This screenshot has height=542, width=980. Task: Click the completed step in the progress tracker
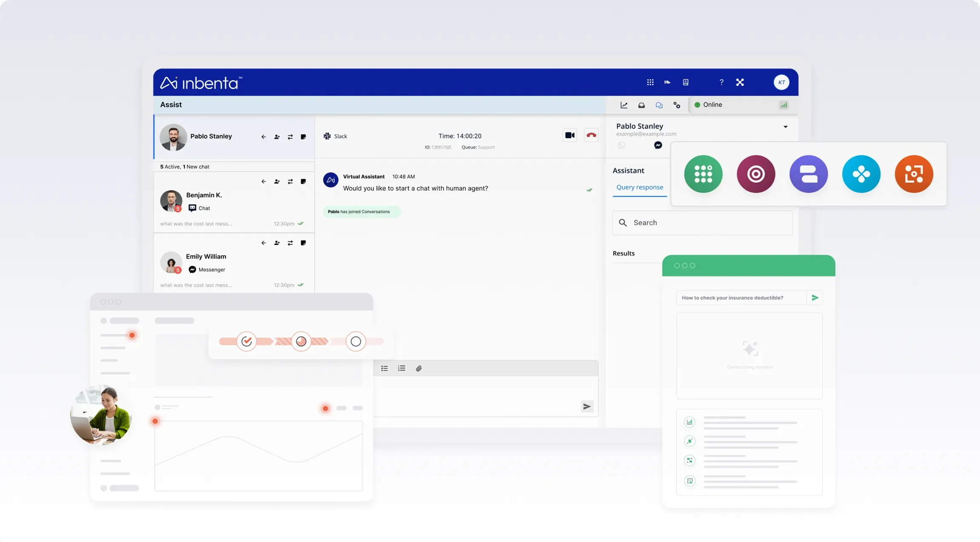coord(247,341)
